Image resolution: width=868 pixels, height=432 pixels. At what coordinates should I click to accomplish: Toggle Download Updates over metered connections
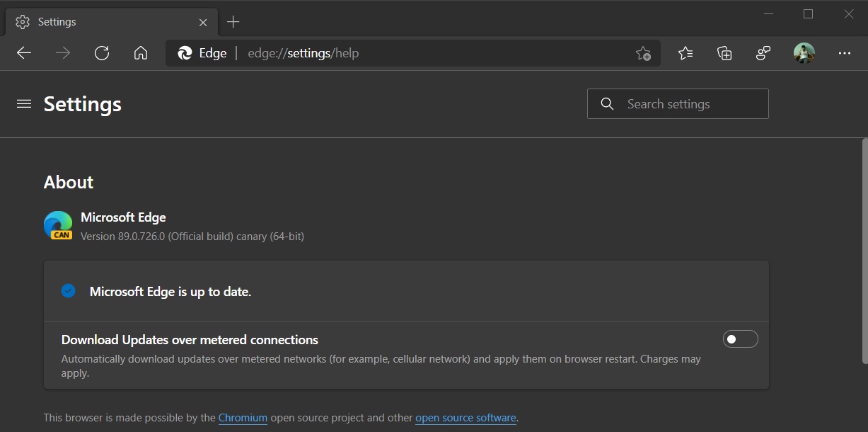[x=741, y=339]
